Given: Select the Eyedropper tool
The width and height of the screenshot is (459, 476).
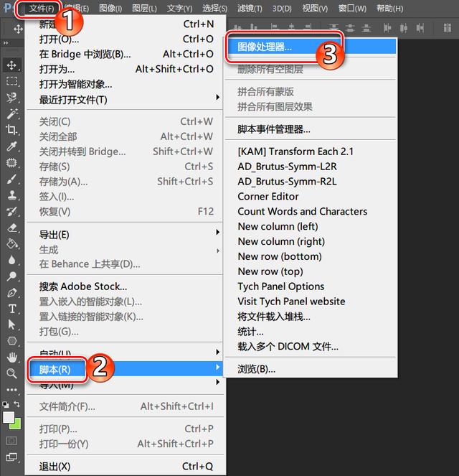Looking at the screenshot, I should pyautogui.click(x=11, y=146).
